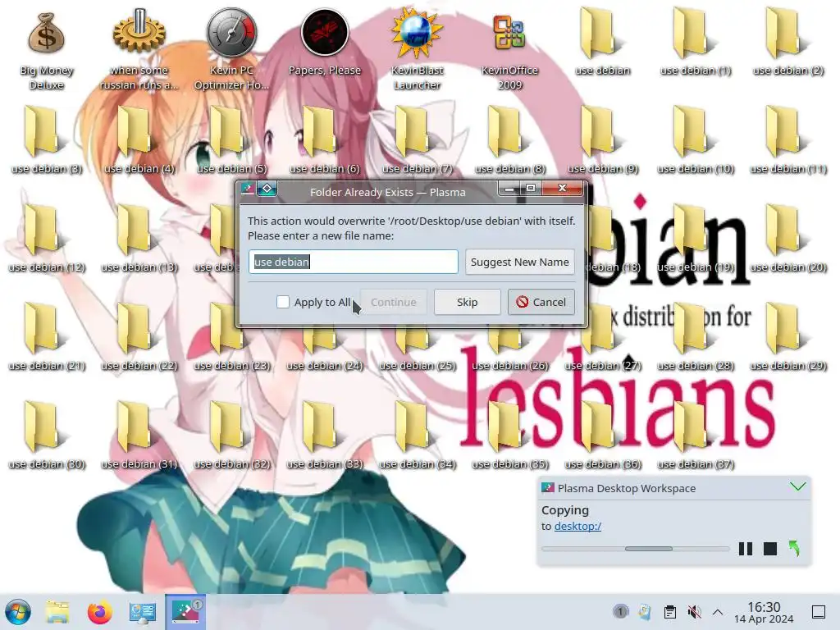Click the Show Desktop button in the taskbar corner
Image resolution: width=840 pixels, height=630 pixels.
819,612
